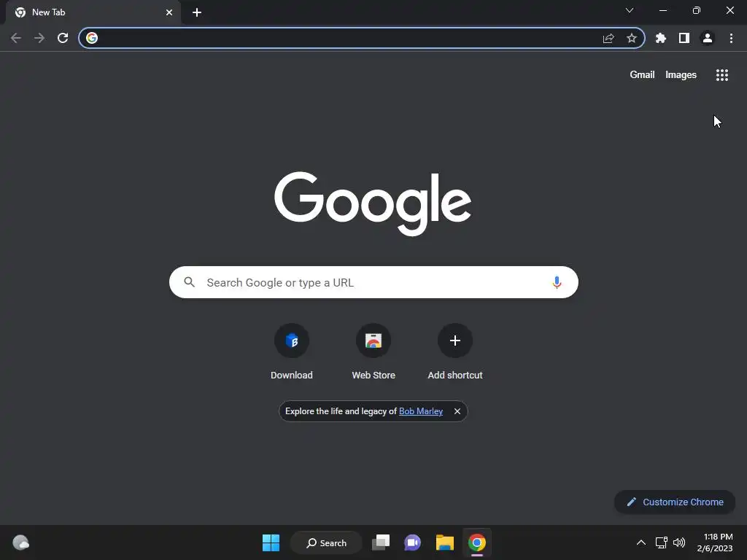Screen dimensions: 747x560
Task: Open the Extensions puzzle icon
Action: point(661,38)
